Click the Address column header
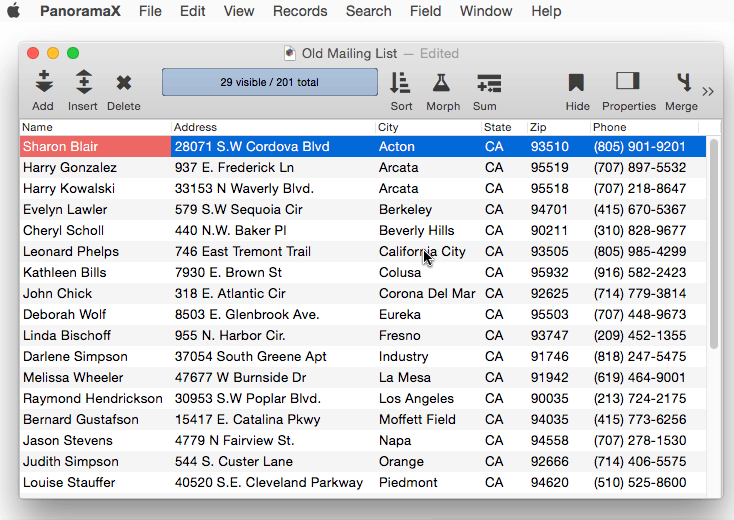This screenshot has height=520, width=734. tap(273, 127)
